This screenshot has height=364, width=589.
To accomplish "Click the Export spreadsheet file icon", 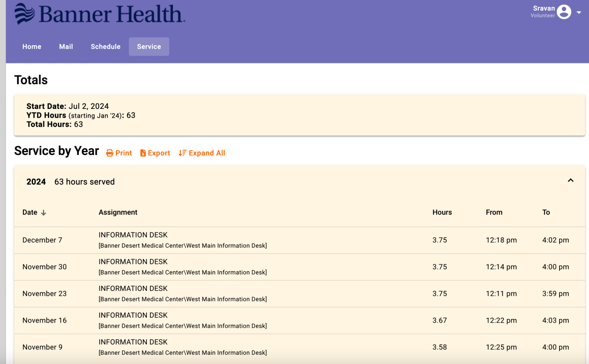I will pos(143,153).
